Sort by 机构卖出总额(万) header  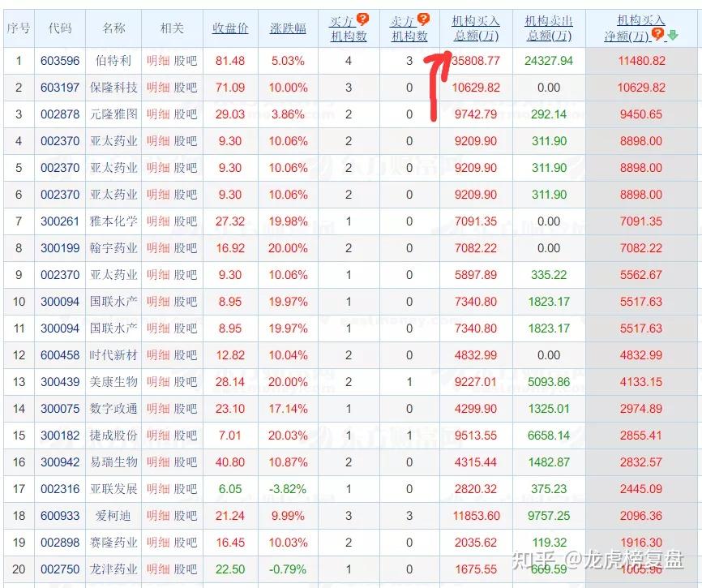(548, 28)
